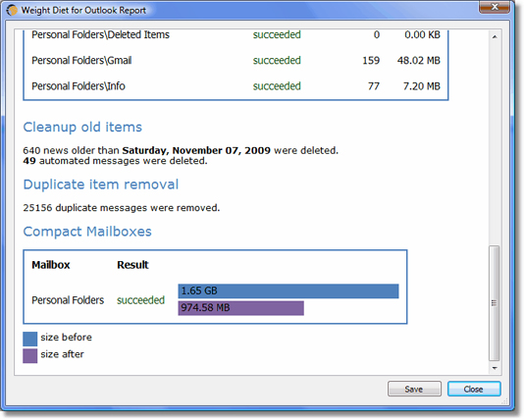The height and width of the screenshot is (420, 524).
Task: Click the 'Result' column header
Action: (x=132, y=265)
